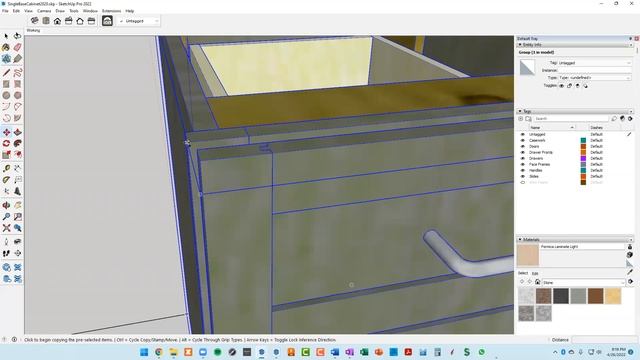Open the Edit menu

pos(16,11)
